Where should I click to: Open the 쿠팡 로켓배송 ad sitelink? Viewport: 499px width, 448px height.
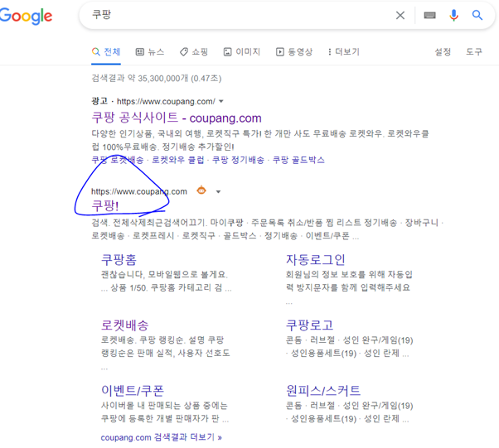tap(118, 160)
